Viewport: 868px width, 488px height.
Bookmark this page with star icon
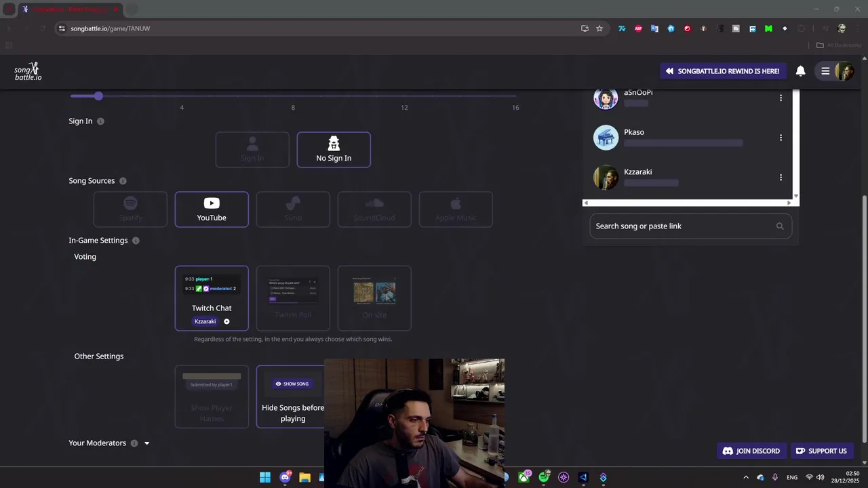tap(599, 28)
